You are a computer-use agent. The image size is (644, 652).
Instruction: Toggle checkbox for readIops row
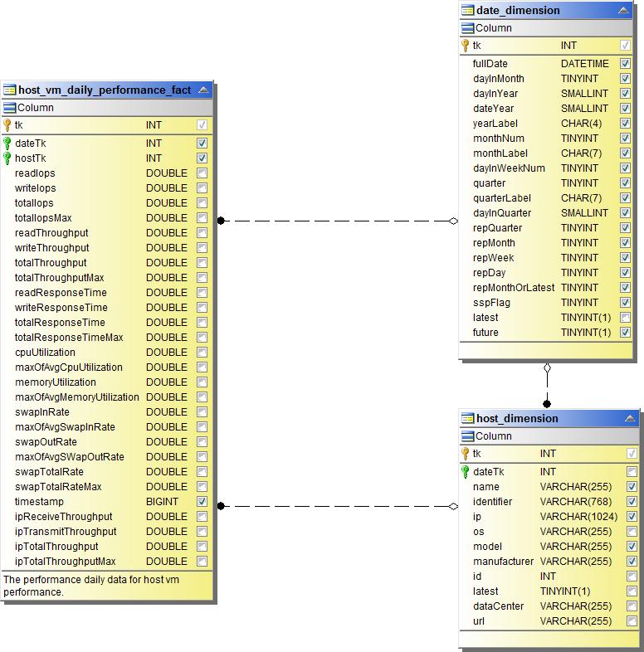point(202,173)
